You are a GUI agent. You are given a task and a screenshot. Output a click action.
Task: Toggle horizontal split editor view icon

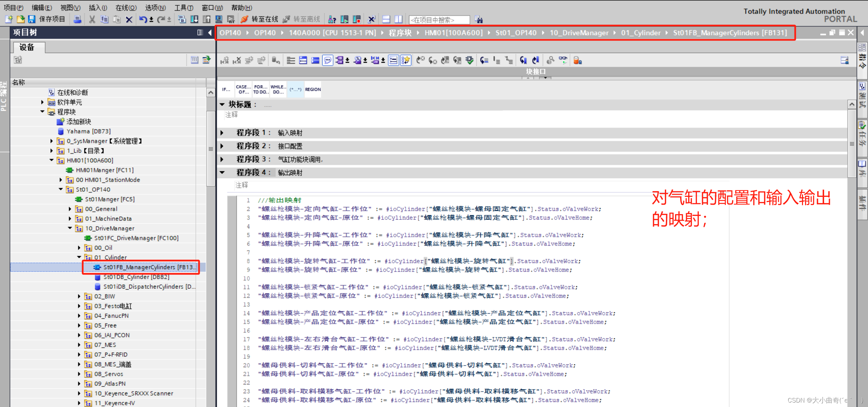coord(386,19)
